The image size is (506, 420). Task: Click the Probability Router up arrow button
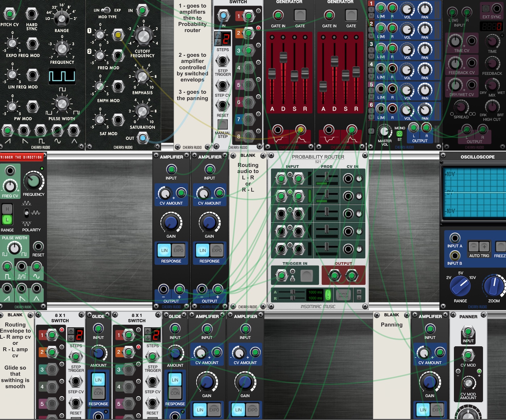point(359,292)
